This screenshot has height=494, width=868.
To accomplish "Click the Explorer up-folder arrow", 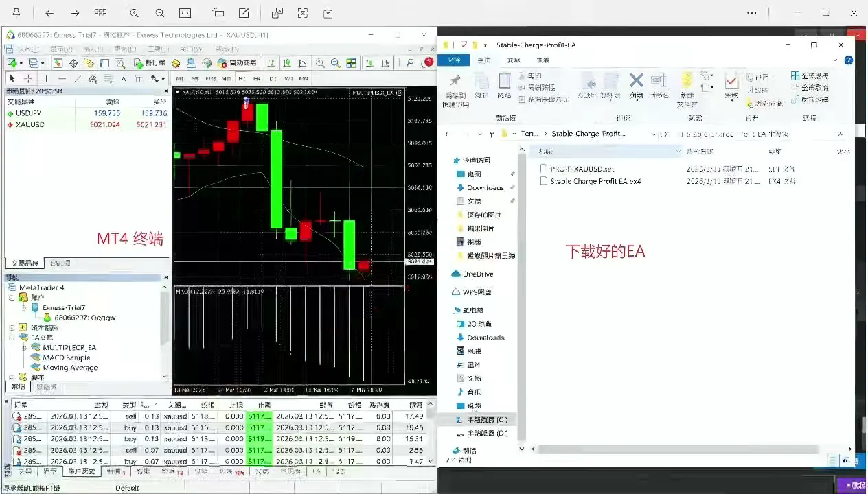I will coord(492,134).
